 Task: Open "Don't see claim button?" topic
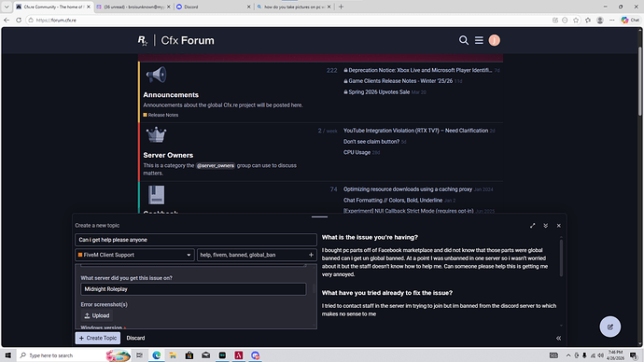(x=371, y=142)
